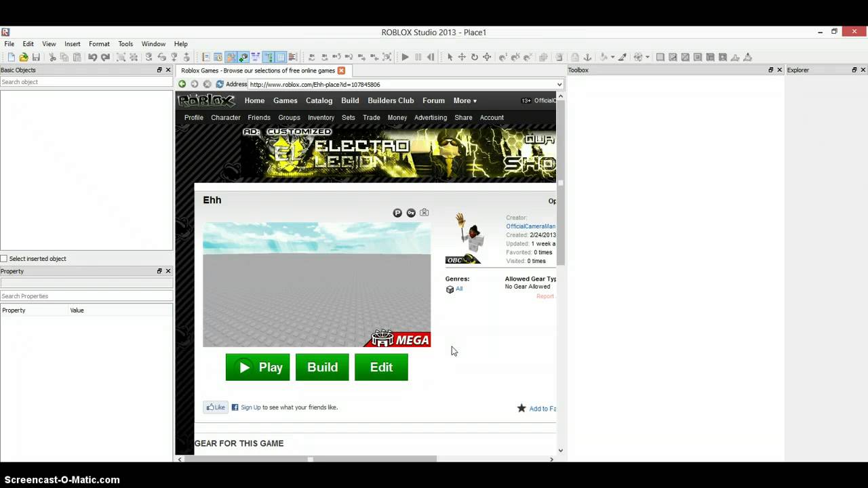
Task: Click the Sign Up link
Action: tap(250, 407)
